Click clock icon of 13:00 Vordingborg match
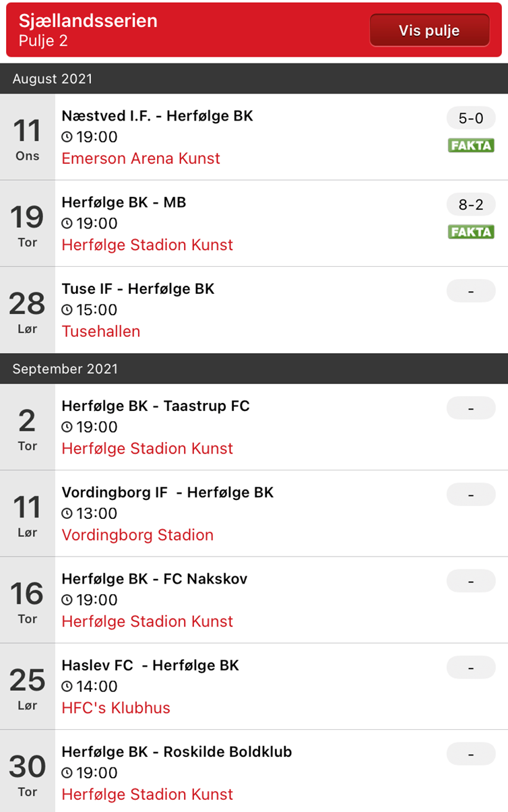This screenshot has height=812, width=508. [x=67, y=513]
